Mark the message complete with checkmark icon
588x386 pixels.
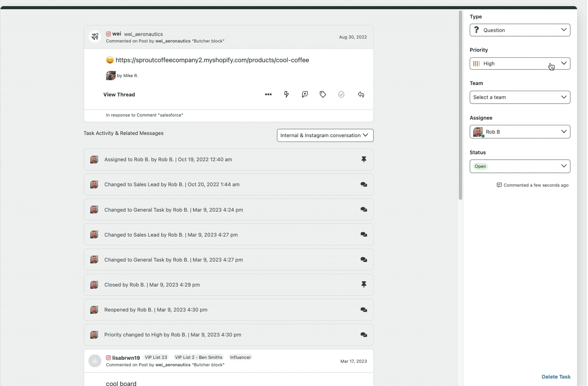[x=341, y=95]
